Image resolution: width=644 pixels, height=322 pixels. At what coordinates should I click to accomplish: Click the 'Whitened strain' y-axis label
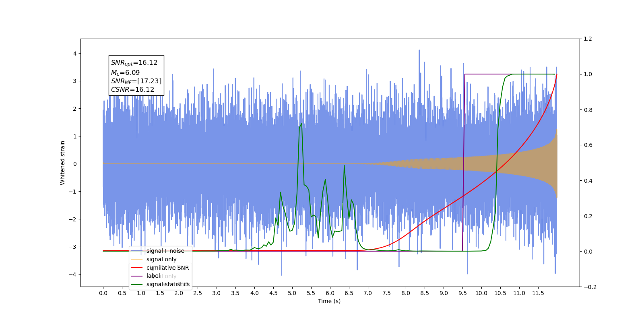[x=62, y=163]
